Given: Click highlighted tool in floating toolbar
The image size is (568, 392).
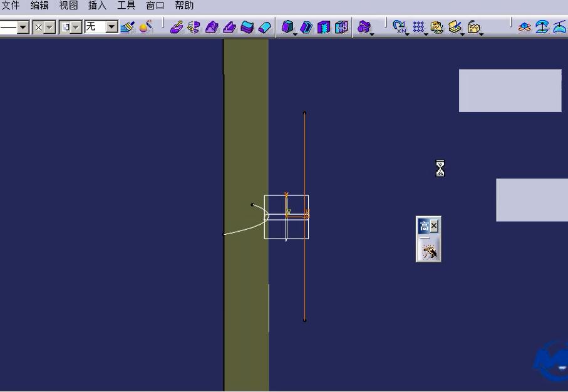Looking at the screenshot, I should [429, 252].
